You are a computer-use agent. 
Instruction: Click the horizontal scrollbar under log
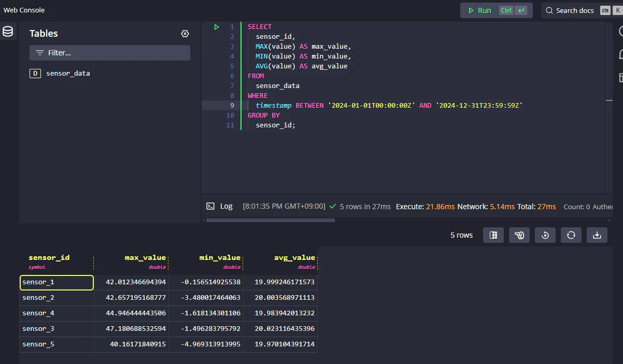tap(270, 220)
